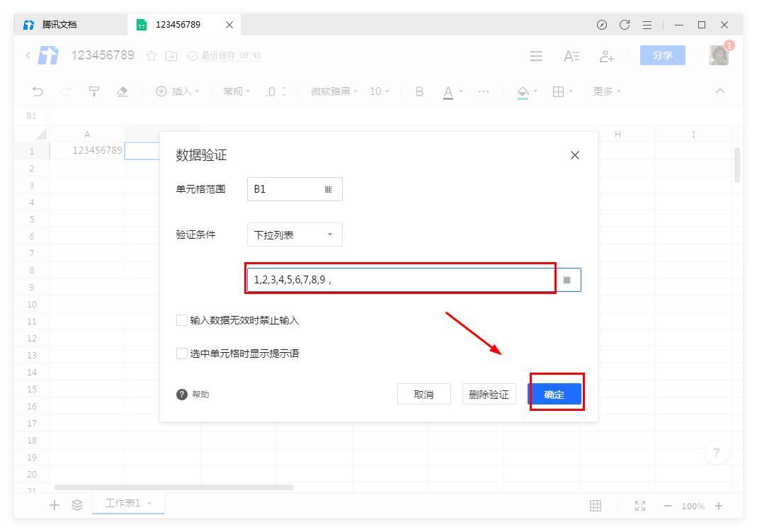The height and width of the screenshot is (532, 757).
Task: Click the 确定 button
Action: (x=554, y=395)
